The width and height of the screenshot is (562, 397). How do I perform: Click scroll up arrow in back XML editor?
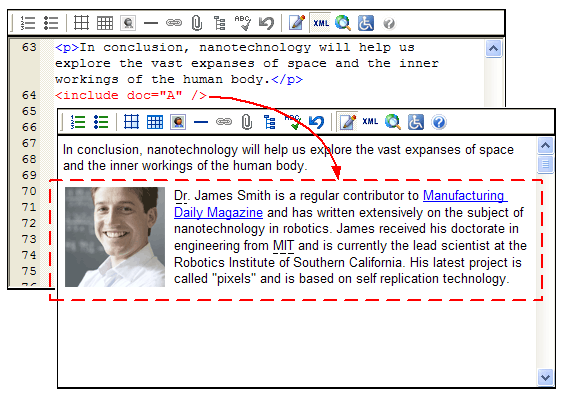[x=494, y=48]
